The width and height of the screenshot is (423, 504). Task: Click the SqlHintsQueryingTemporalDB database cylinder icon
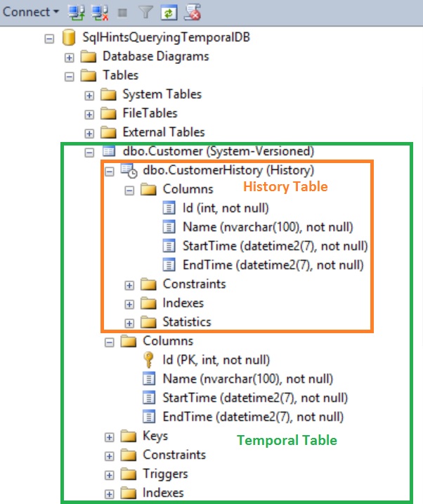69,37
